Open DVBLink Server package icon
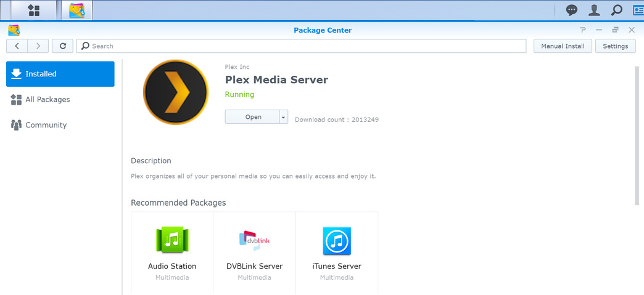Image resolution: width=644 pixels, height=295 pixels. click(254, 241)
